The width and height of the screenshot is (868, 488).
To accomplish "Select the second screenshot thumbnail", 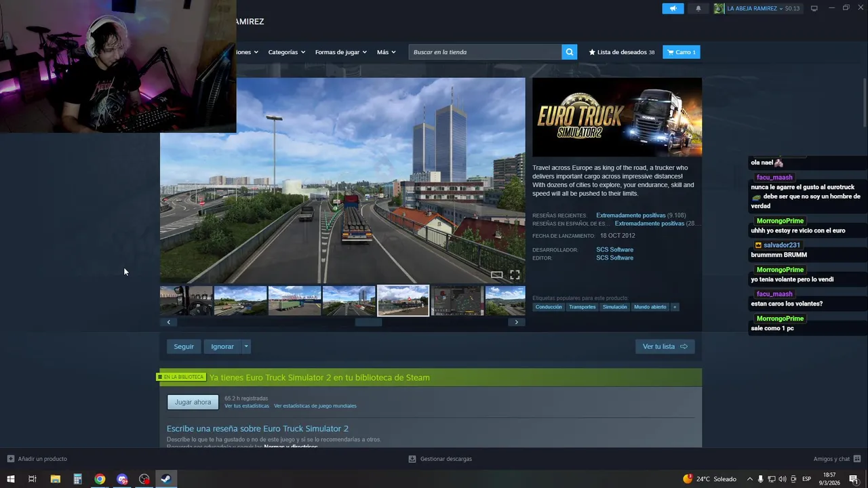I will [240, 300].
